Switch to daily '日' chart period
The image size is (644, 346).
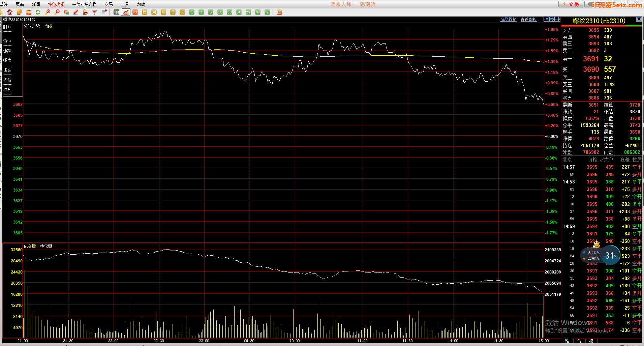click(x=145, y=12)
